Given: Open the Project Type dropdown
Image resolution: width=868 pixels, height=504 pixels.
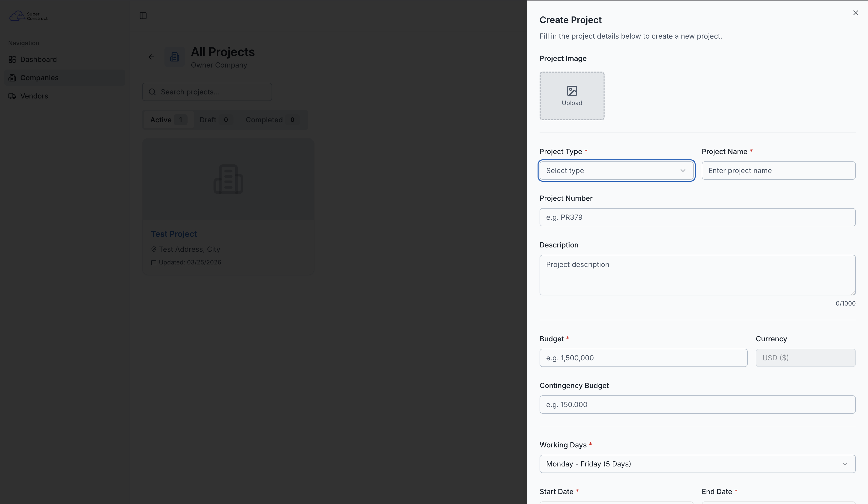Looking at the screenshot, I should [616, 171].
